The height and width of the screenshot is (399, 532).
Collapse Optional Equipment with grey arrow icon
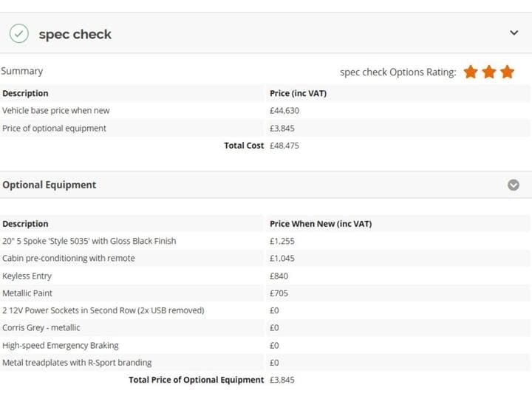(x=514, y=185)
